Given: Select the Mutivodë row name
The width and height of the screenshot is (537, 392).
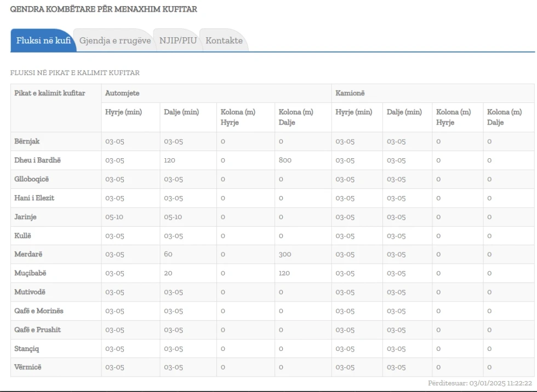Looking at the screenshot, I should point(30,292).
